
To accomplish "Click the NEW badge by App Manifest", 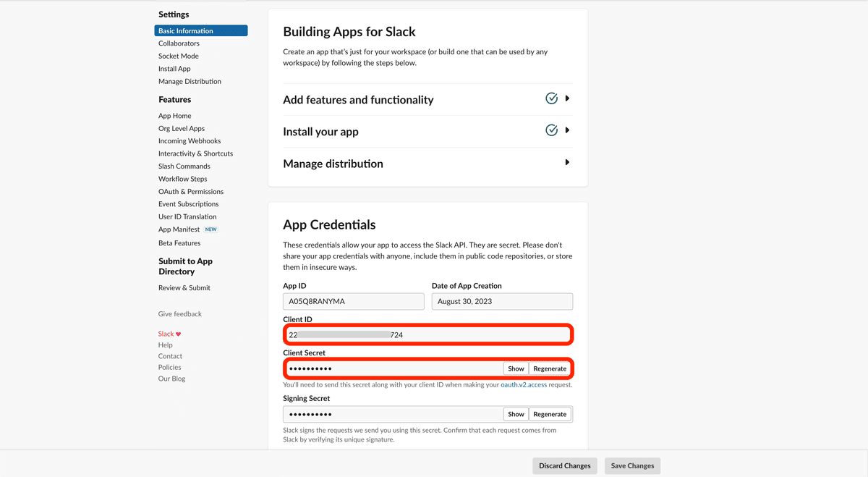I will (x=210, y=229).
